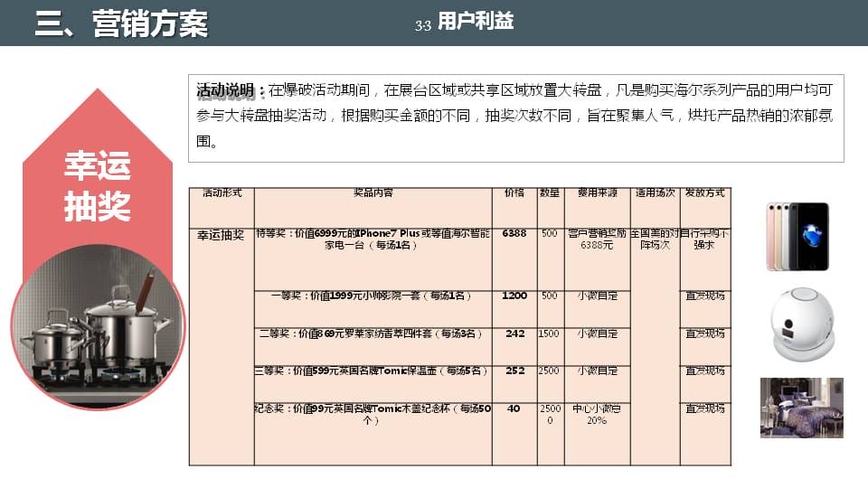The width and height of the screenshot is (868, 488).
Task: Select 小微自定 in the 二等奖 row
Action: 598,333
